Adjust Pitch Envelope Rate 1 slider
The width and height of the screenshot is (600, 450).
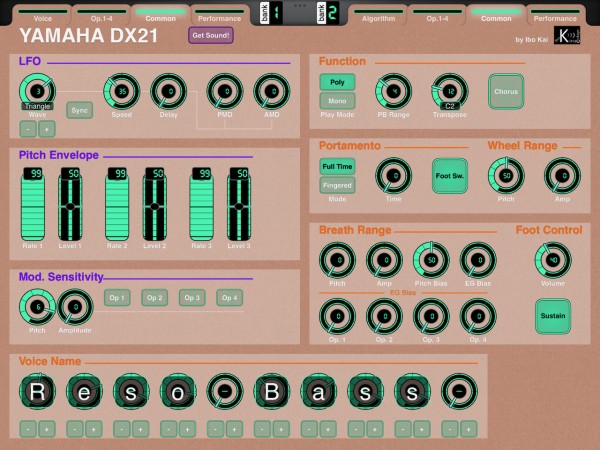[x=33, y=208]
